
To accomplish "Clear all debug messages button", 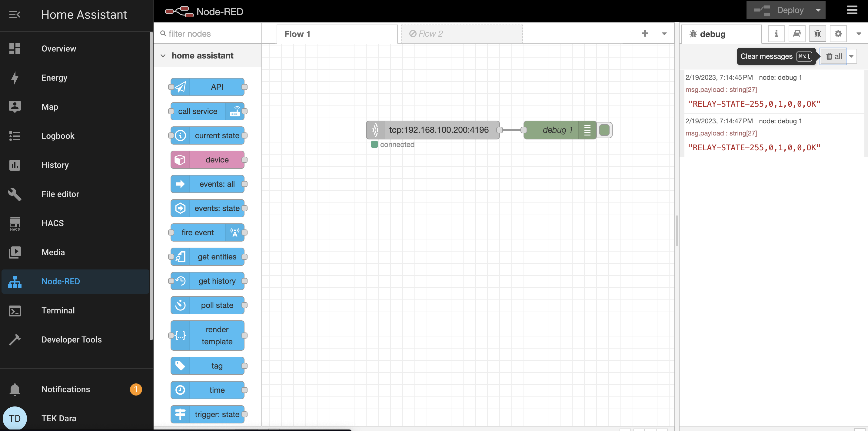I will 833,56.
